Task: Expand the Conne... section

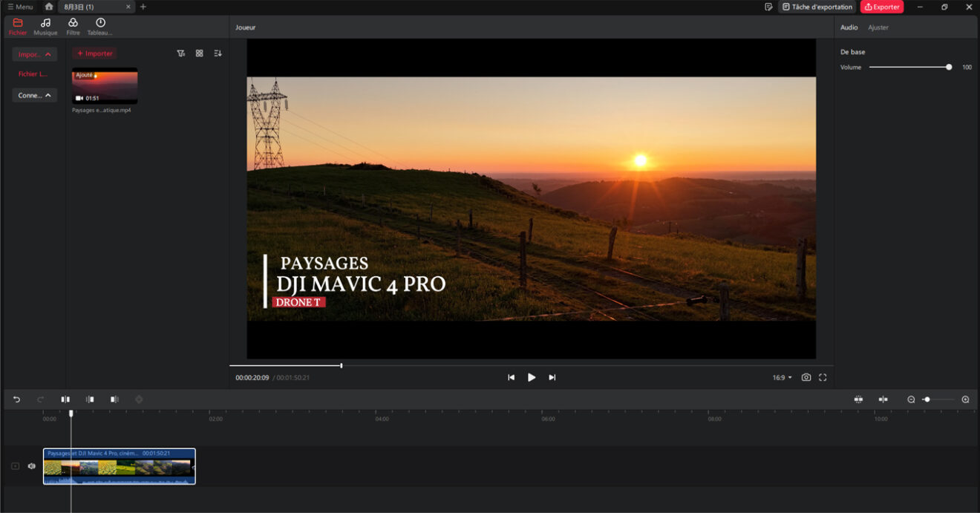Action: coord(34,95)
